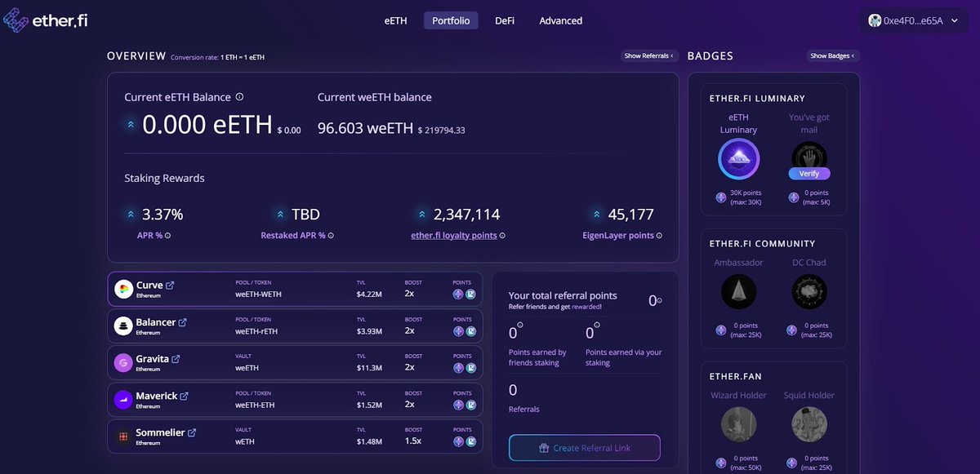The height and width of the screenshot is (474, 980).
Task: Click info icon beside total referral points
Action: (659, 300)
